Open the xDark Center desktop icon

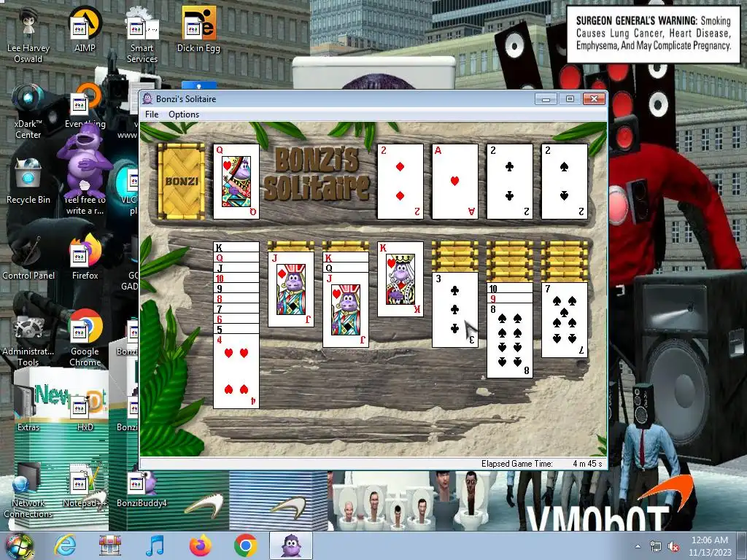[28, 112]
